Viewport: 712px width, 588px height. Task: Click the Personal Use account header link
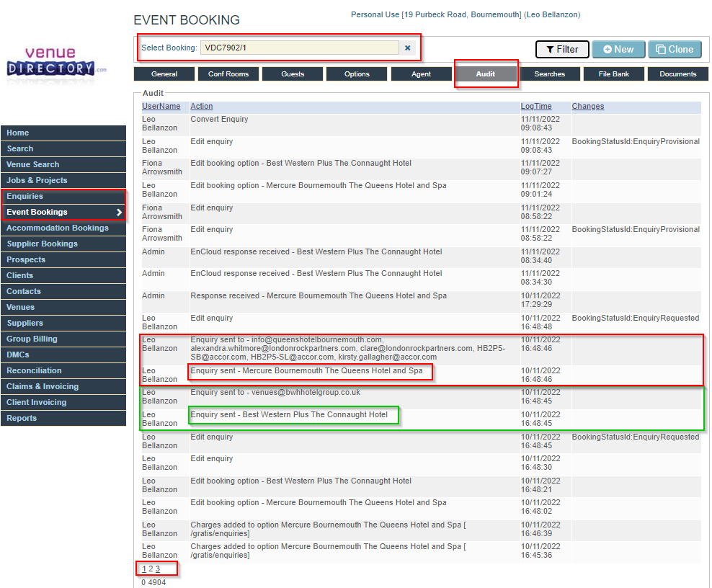tap(466, 14)
